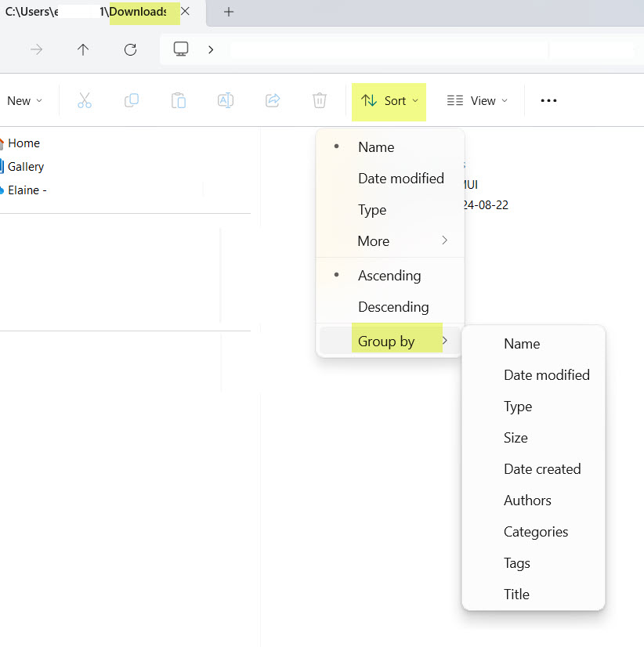Expand the address bar path chevron
The width and height of the screenshot is (644, 647).
click(x=211, y=50)
